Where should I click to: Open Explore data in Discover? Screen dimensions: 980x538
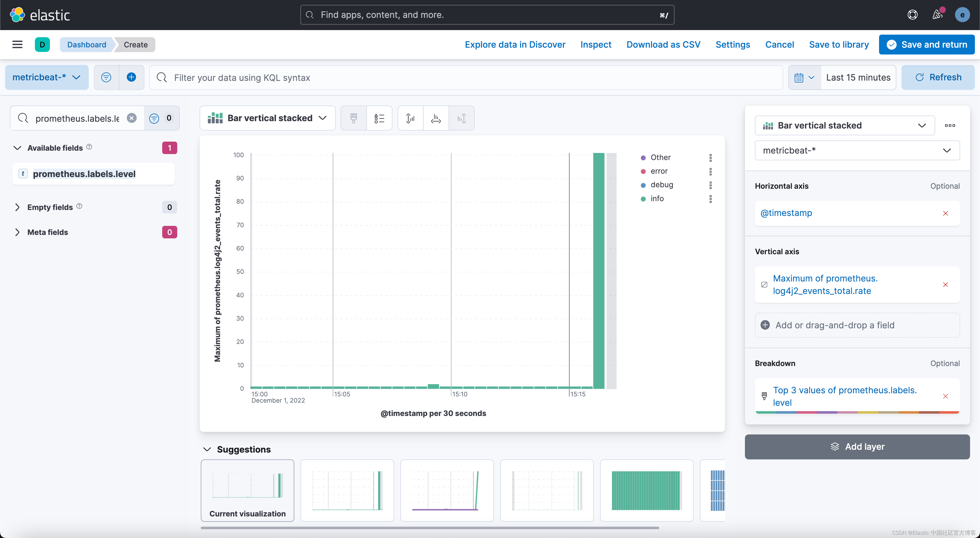point(515,45)
